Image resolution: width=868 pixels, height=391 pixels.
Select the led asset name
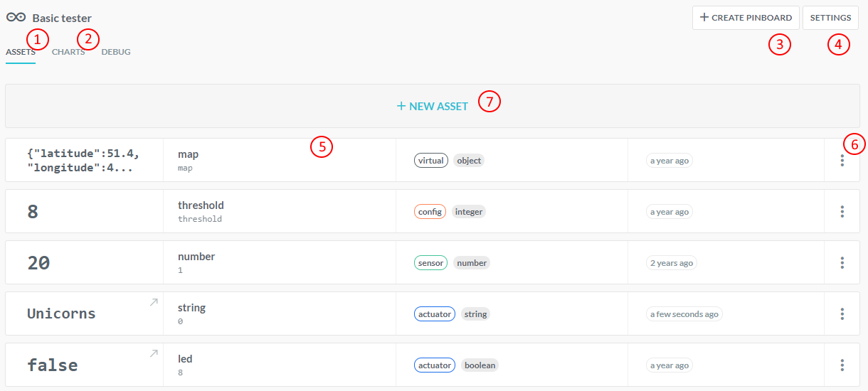tap(185, 359)
